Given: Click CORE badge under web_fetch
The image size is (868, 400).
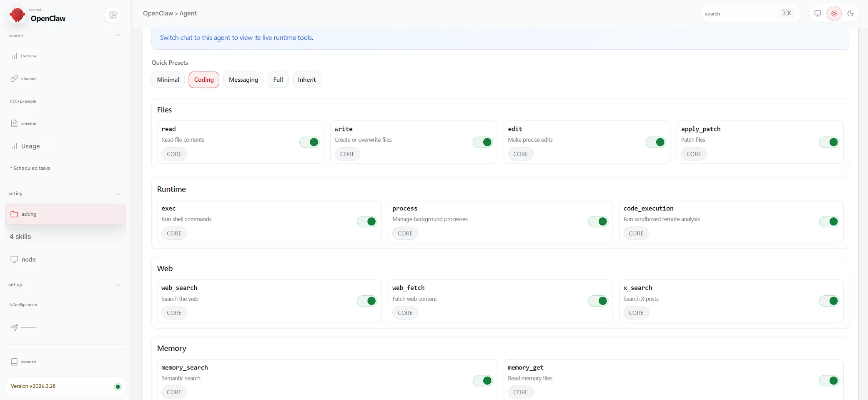Looking at the screenshot, I should 405,313.
